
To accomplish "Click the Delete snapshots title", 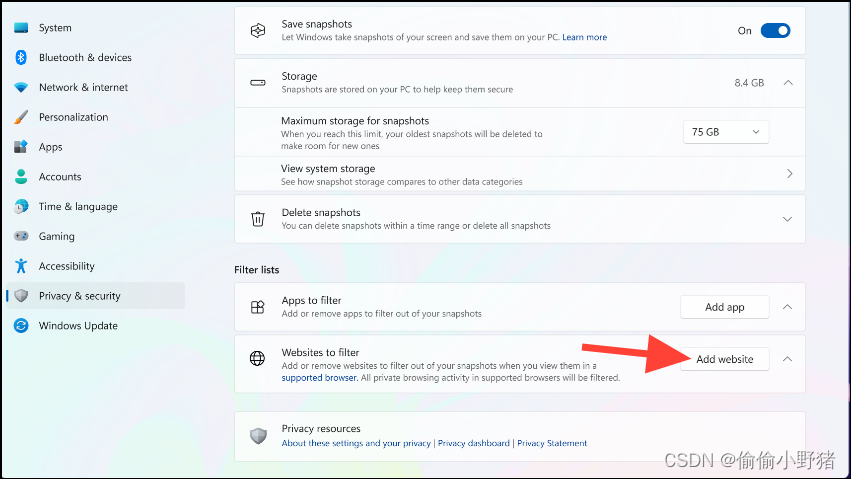I will tap(321, 213).
